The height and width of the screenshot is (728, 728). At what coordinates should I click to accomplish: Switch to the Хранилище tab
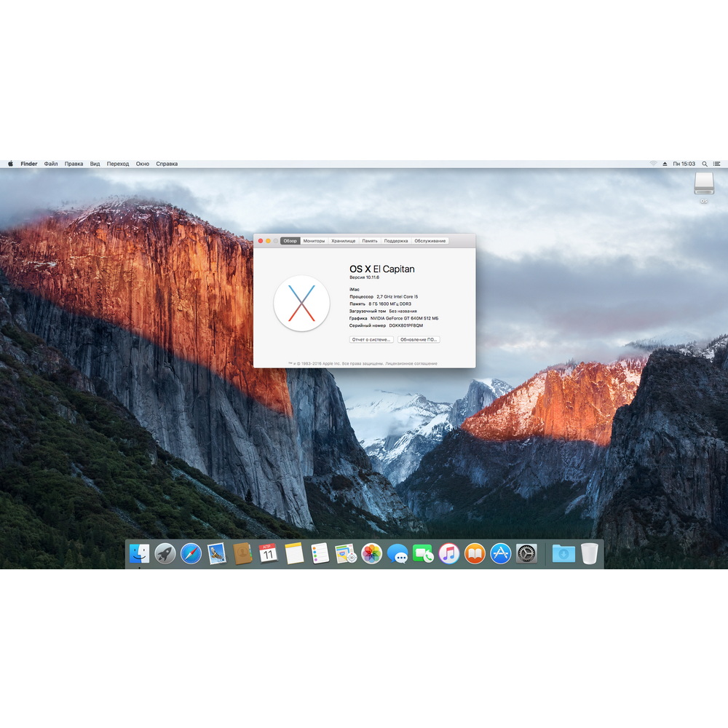[x=344, y=241]
